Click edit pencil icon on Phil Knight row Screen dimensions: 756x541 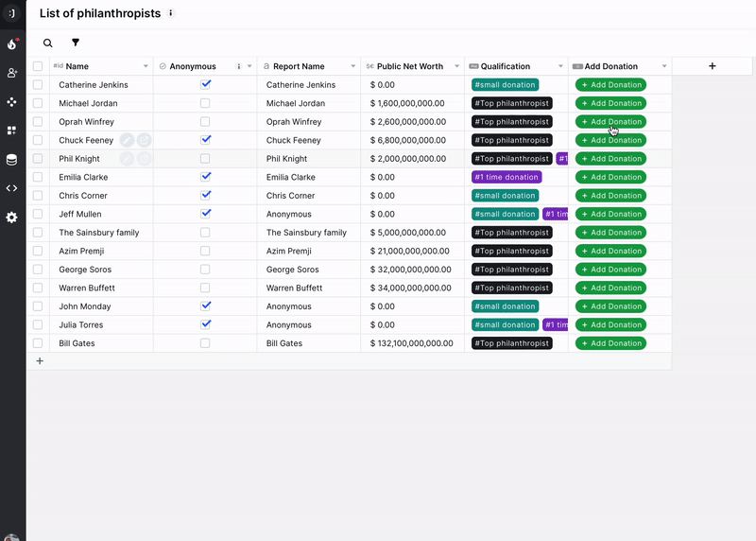[127, 159]
